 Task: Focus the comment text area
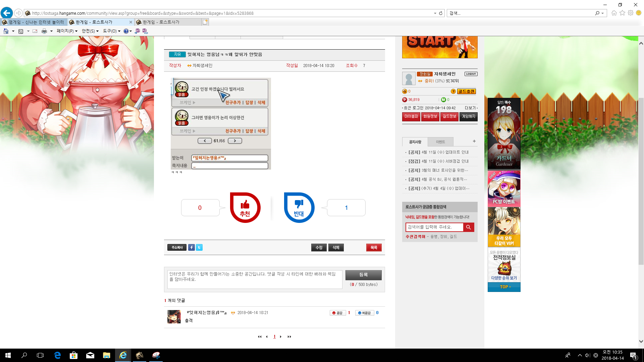(255, 280)
